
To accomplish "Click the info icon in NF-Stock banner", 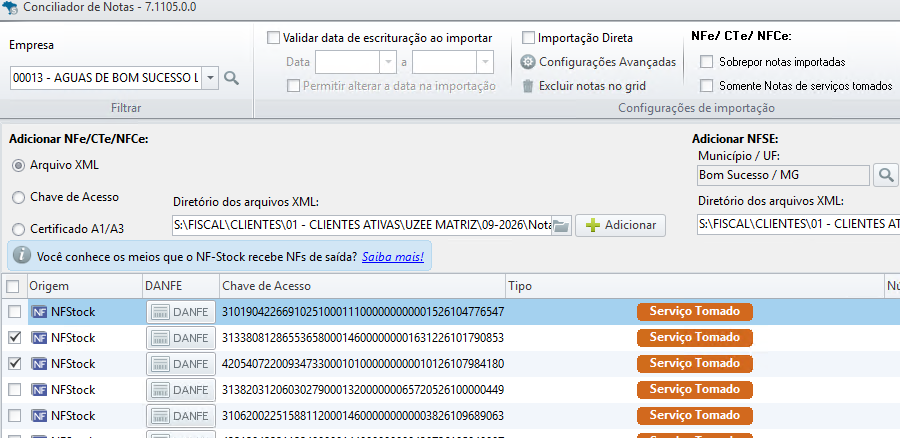I will coord(21,256).
